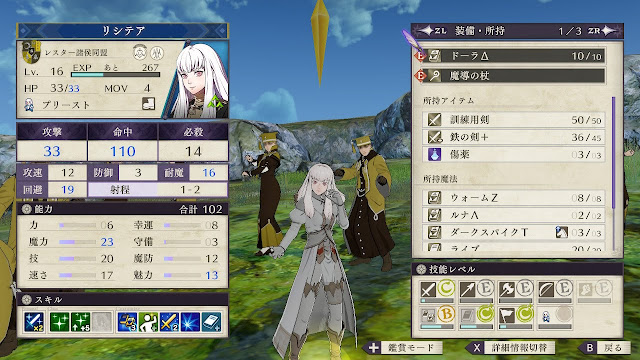Select the 傷薬 item row
The width and height of the screenshot is (640, 360).
[x=513, y=155]
